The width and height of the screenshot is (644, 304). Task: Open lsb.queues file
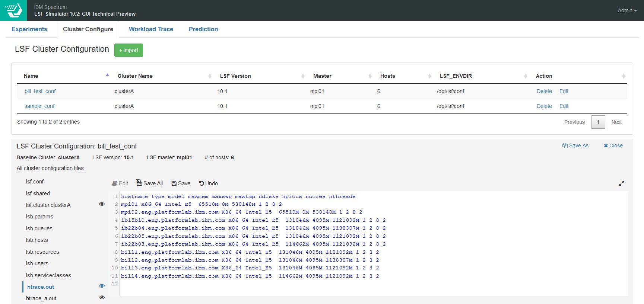click(39, 228)
